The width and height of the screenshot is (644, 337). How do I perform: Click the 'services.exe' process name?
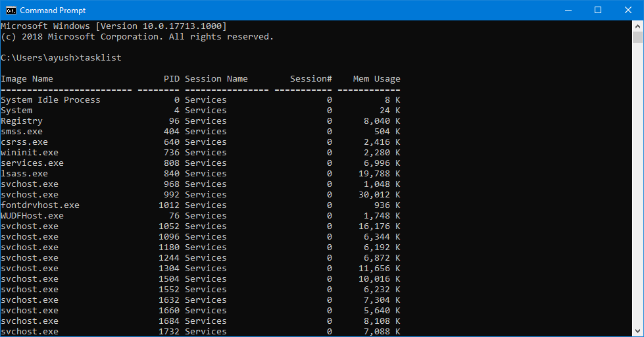[x=32, y=163]
